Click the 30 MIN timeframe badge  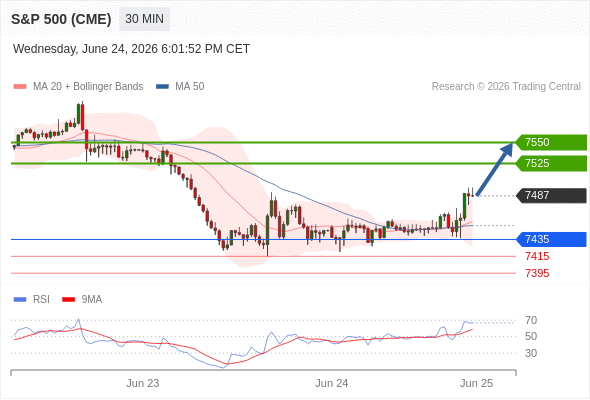pyautogui.click(x=144, y=19)
